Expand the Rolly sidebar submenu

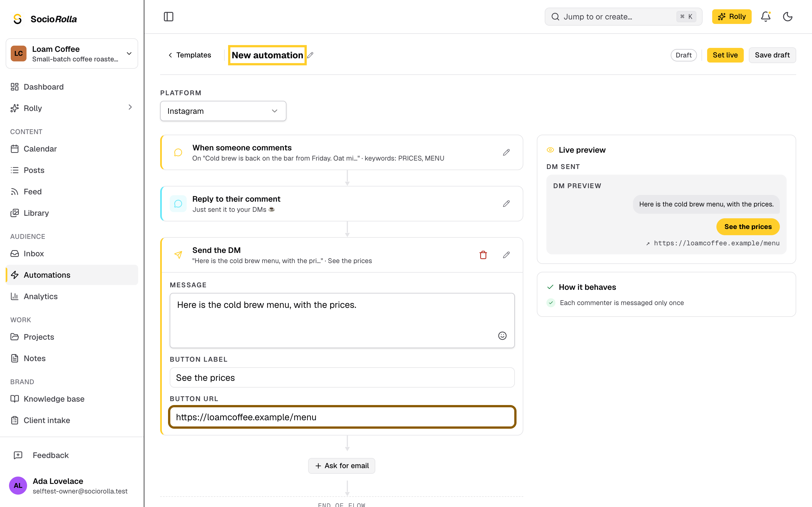[130, 107]
